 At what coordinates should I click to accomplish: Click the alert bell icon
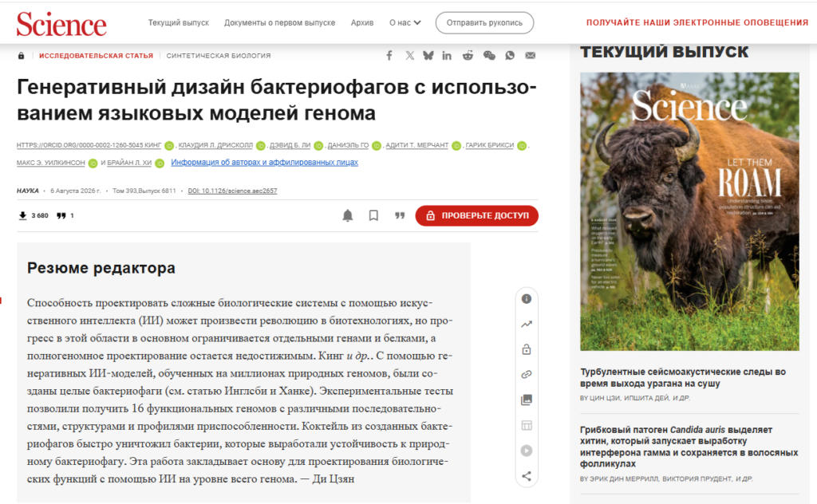(348, 215)
